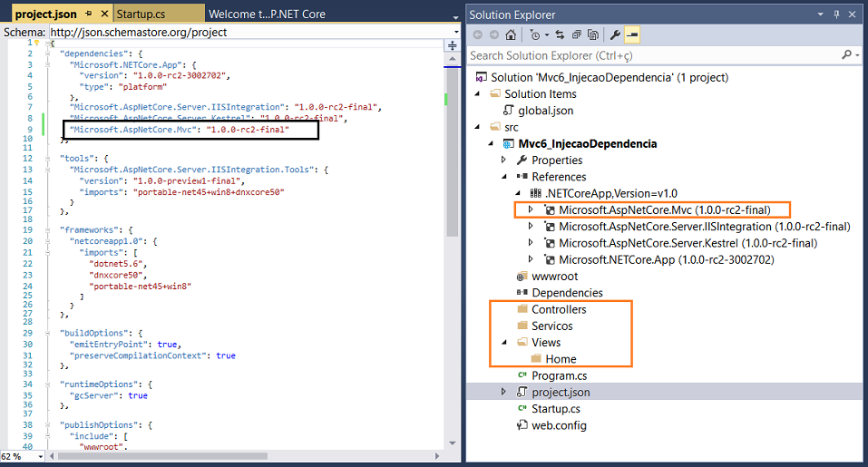The height and width of the screenshot is (467, 868).
Task: Open the 62 % zoom level dropdown
Action: click(41, 457)
